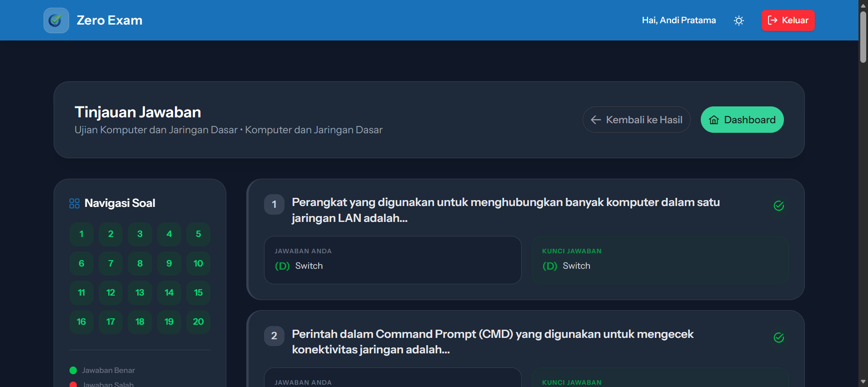
Task: Open the Dashboard button
Action: click(742, 120)
